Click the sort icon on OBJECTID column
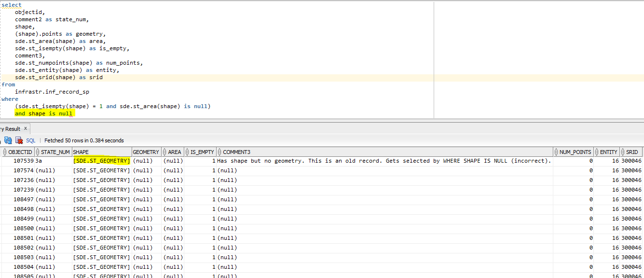644x278 pixels. pos(4,152)
